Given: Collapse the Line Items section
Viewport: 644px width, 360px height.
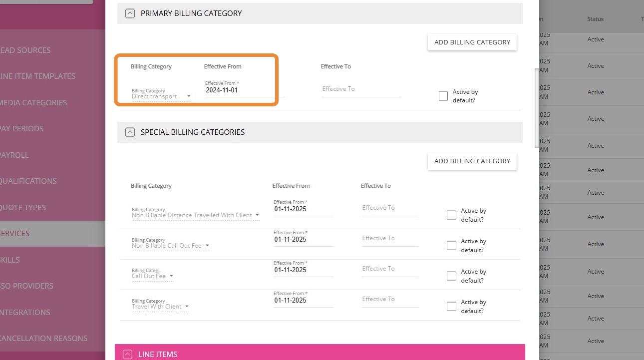Looking at the screenshot, I should (x=128, y=355).
